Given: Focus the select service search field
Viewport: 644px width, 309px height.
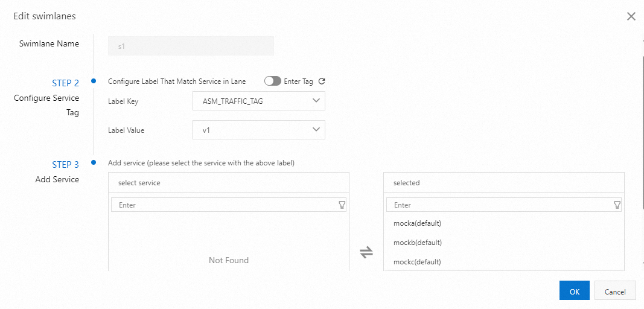Looking at the screenshot, I should click(223, 205).
